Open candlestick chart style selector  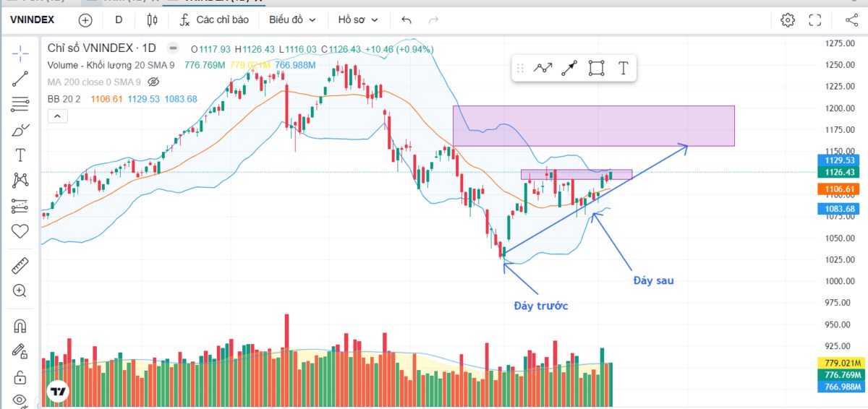[152, 20]
